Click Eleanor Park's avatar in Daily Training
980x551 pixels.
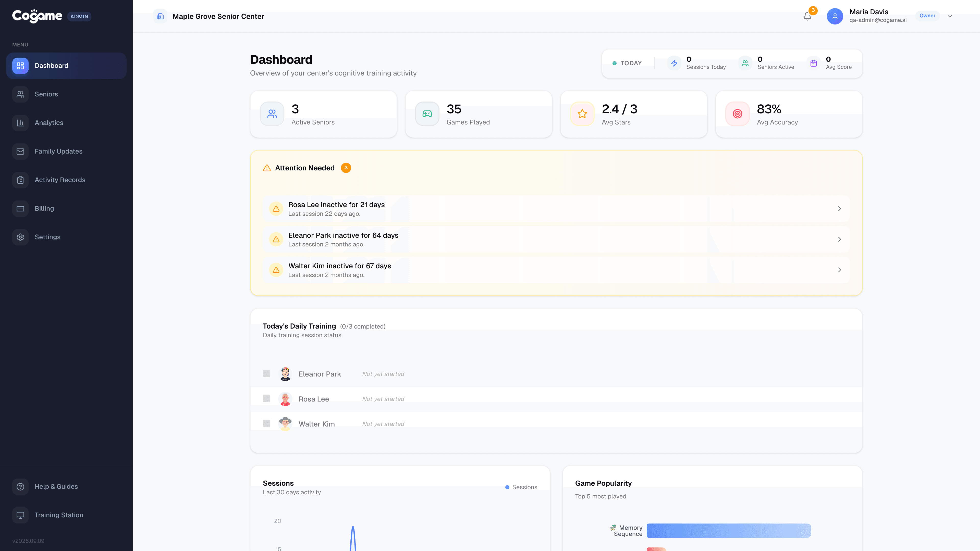coord(285,374)
